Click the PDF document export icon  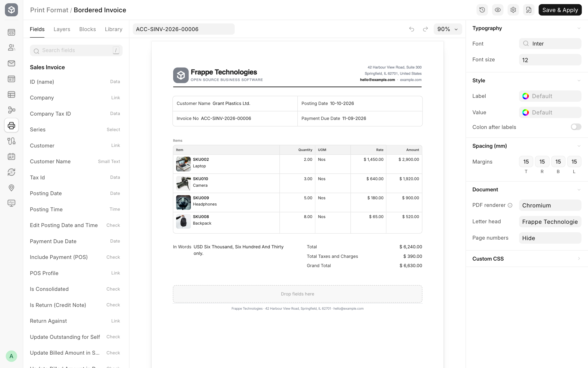tap(529, 10)
